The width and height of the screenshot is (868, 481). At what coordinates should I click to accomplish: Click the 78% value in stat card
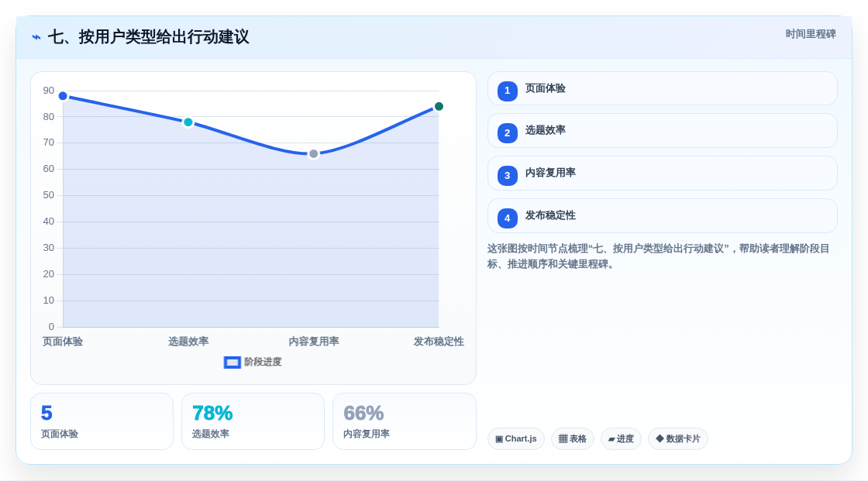tap(212, 413)
